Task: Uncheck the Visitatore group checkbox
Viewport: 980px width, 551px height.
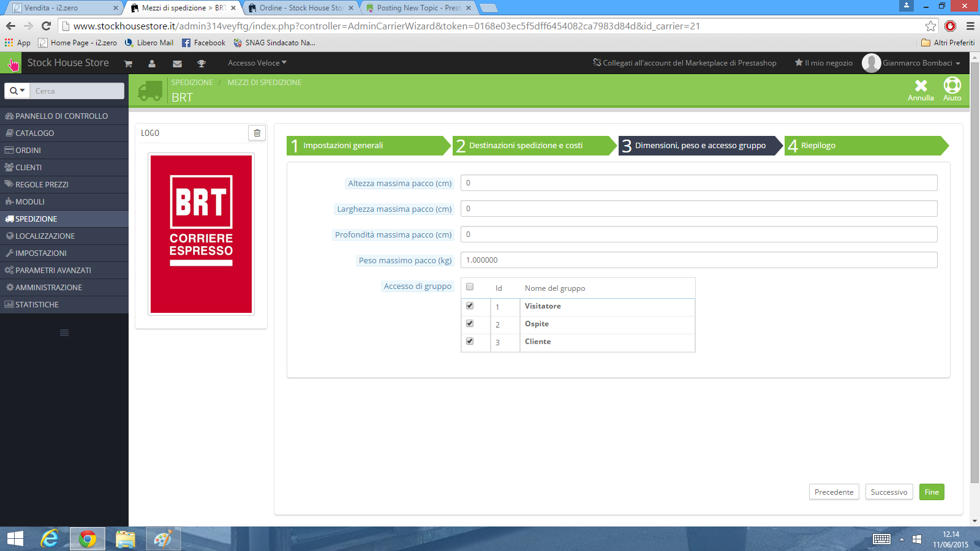Action: [x=470, y=305]
